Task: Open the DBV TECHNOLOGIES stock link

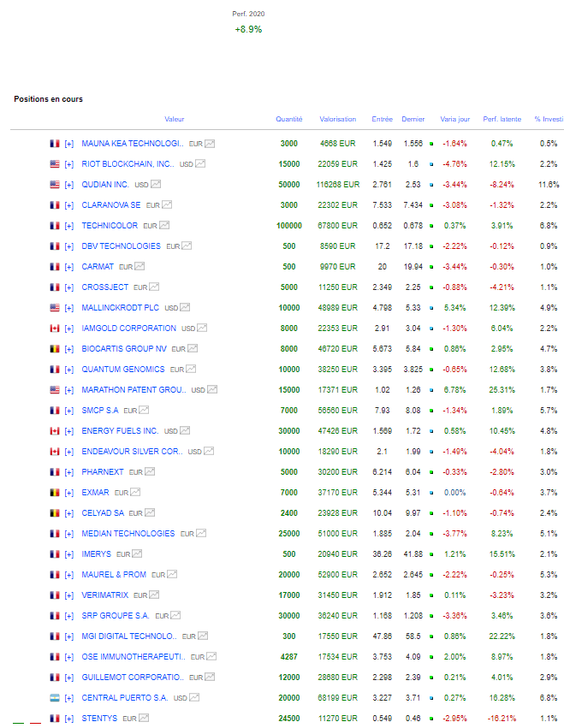Action: (x=121, y=246)
